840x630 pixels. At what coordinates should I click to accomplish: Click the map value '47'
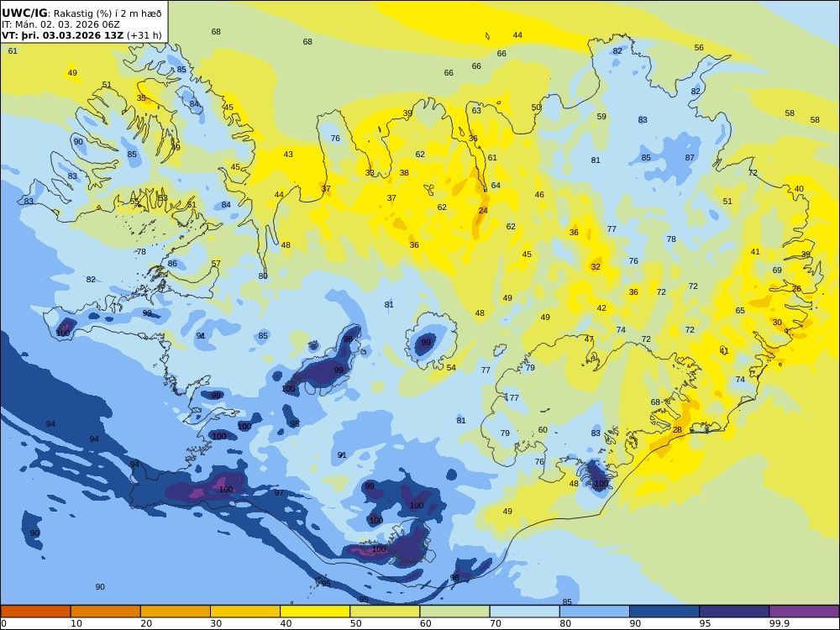click(x=589, y=339)
